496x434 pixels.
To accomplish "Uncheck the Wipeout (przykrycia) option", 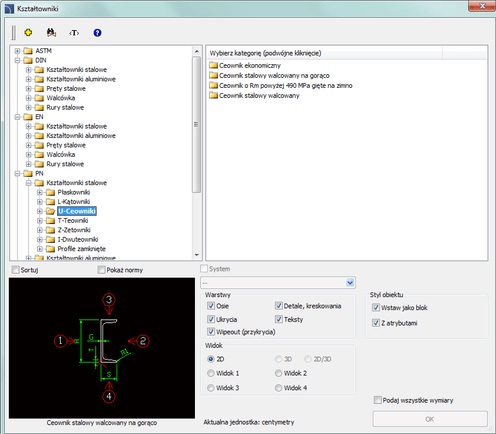I will pyautogui.click(x=211, y=332).
